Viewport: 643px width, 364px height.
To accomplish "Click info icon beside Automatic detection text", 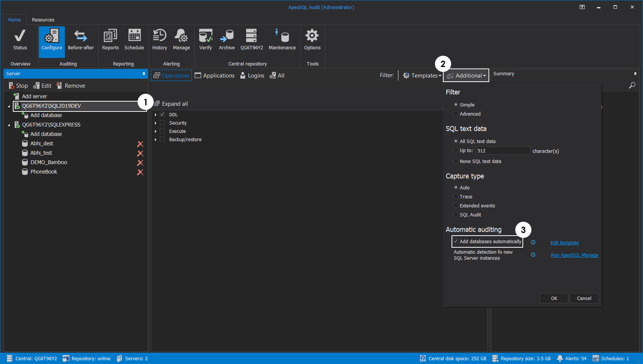I will [x=533, y=255].
